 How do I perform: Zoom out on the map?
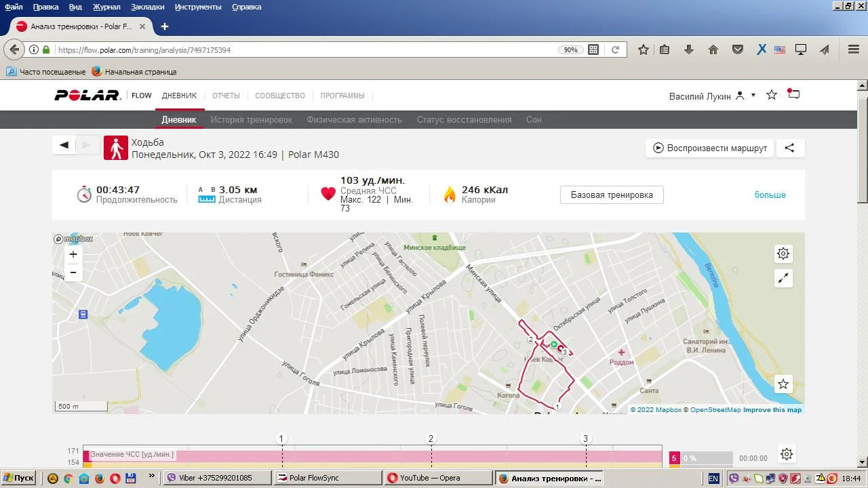point(73,272)
